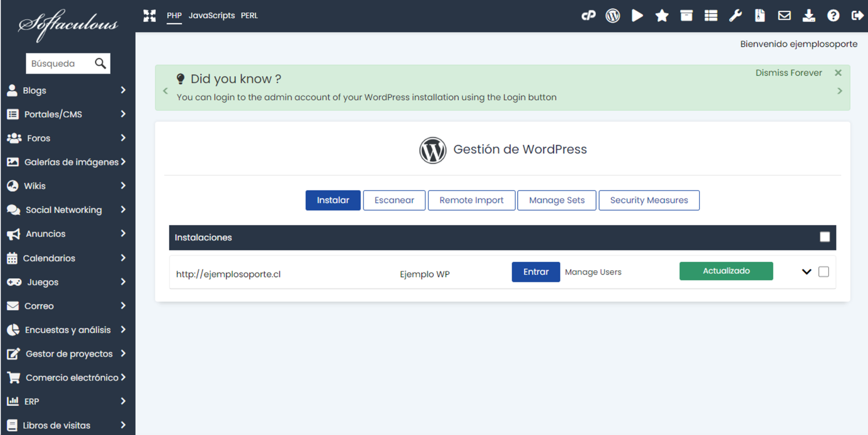The height and width of the screenshot is (435, 868).
Task: Open Calendarios menu item label
Action: pyautogui.click(x=49, y=258)
